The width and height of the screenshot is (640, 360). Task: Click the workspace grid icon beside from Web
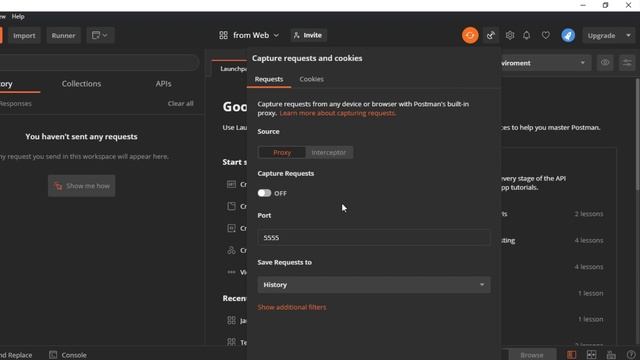223,36
